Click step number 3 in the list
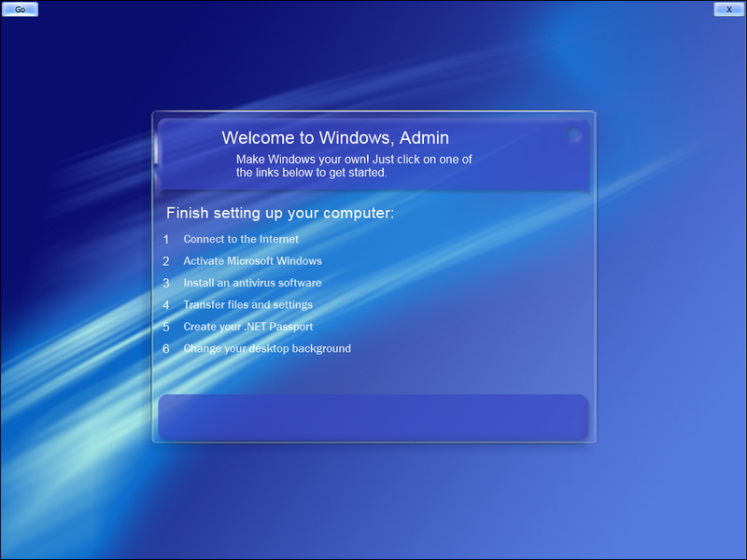The image size is (747, 560). pos(166,284)
